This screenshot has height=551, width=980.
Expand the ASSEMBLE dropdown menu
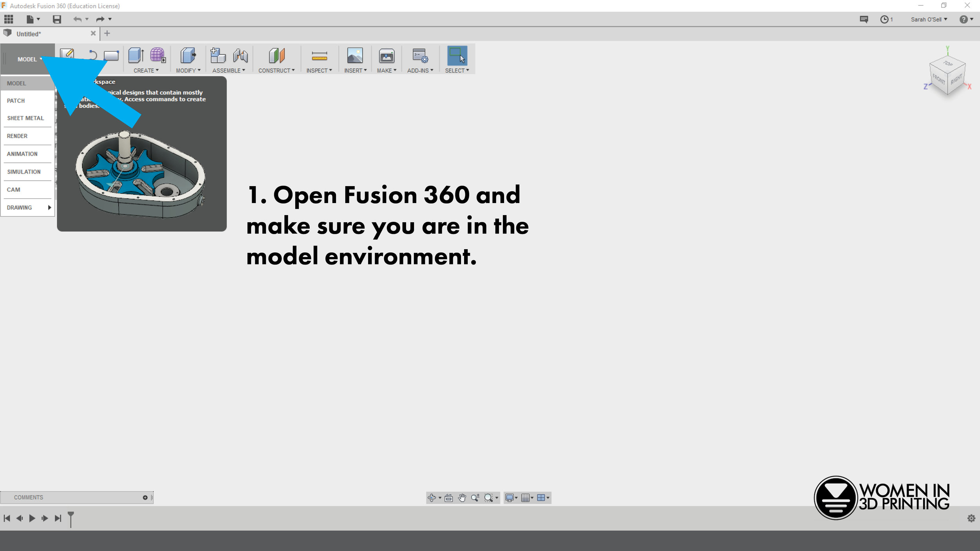coord(229,71)
